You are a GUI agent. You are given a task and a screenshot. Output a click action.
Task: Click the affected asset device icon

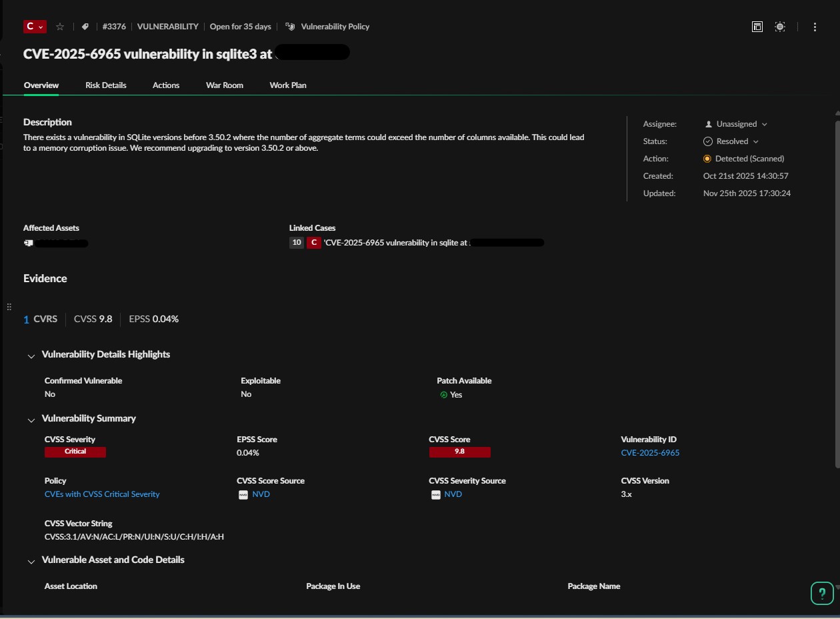tap(29, 243)
